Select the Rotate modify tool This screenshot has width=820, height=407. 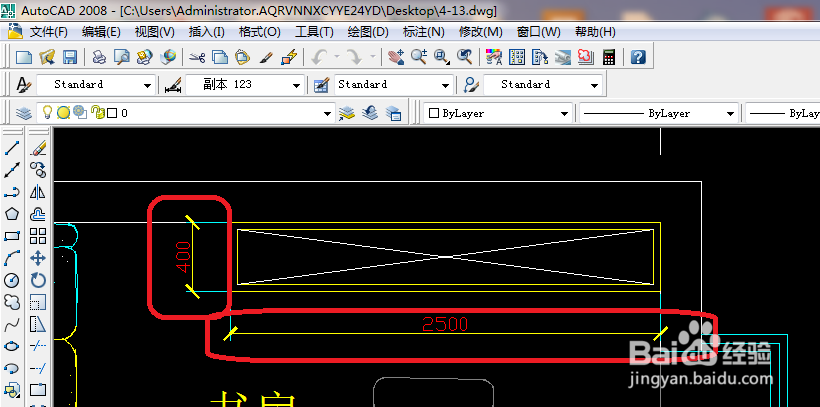tap(38, 280)
